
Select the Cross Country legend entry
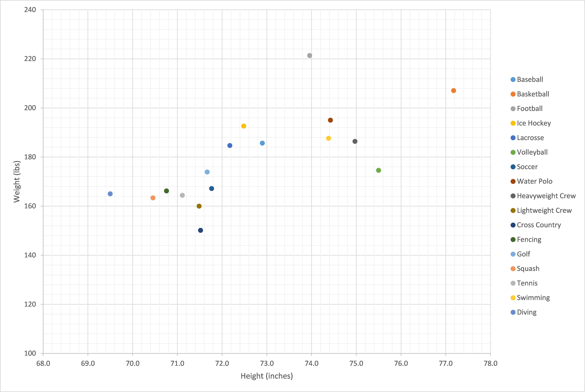pos(536,225)
